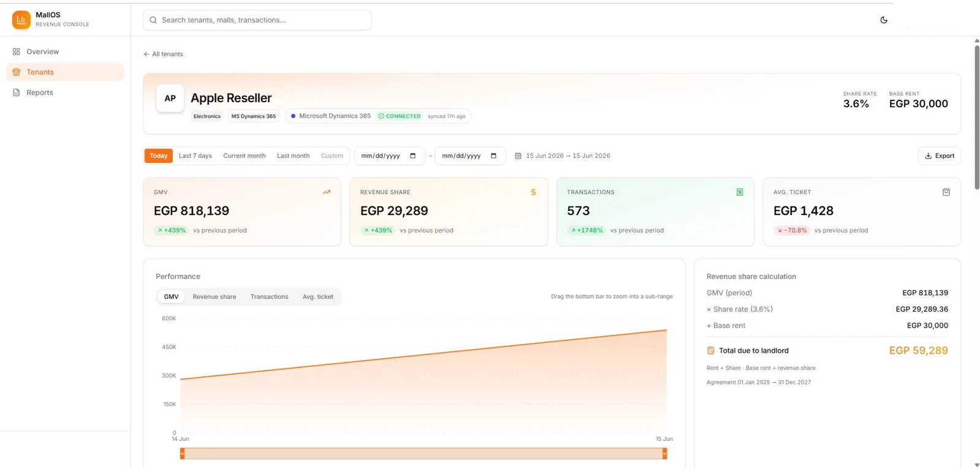
Task: Switch chart to Transactions tab
Action: 269,296
